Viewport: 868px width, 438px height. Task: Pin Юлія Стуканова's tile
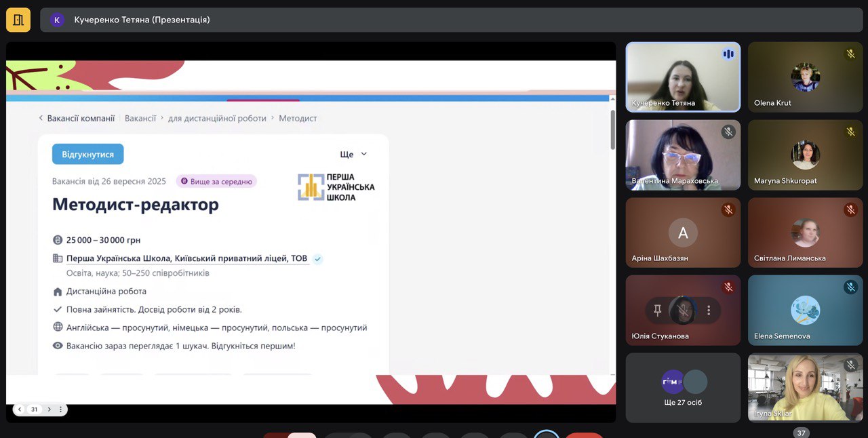(657, 311)
